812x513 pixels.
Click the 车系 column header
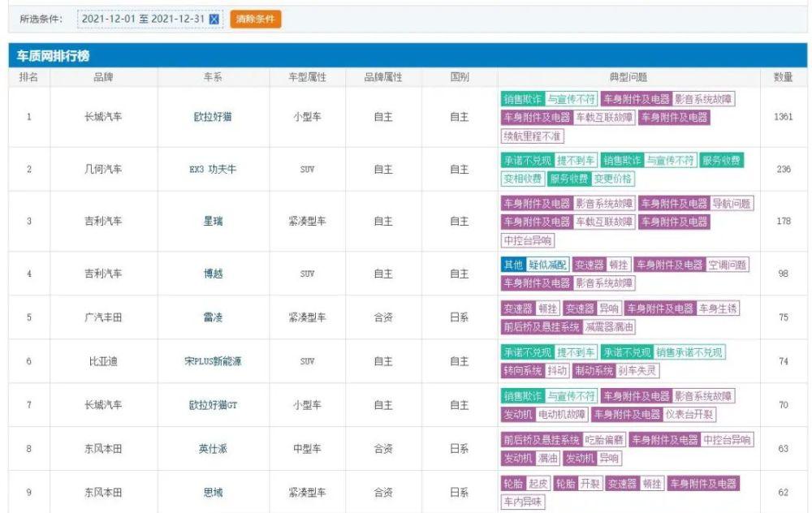point(213,77)
